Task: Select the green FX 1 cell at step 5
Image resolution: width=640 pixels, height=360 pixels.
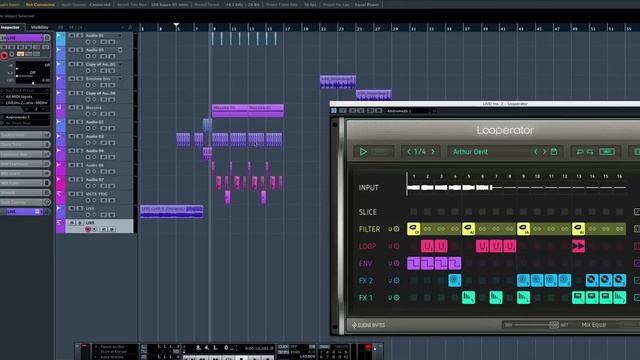Action: (x=469, y=298)
